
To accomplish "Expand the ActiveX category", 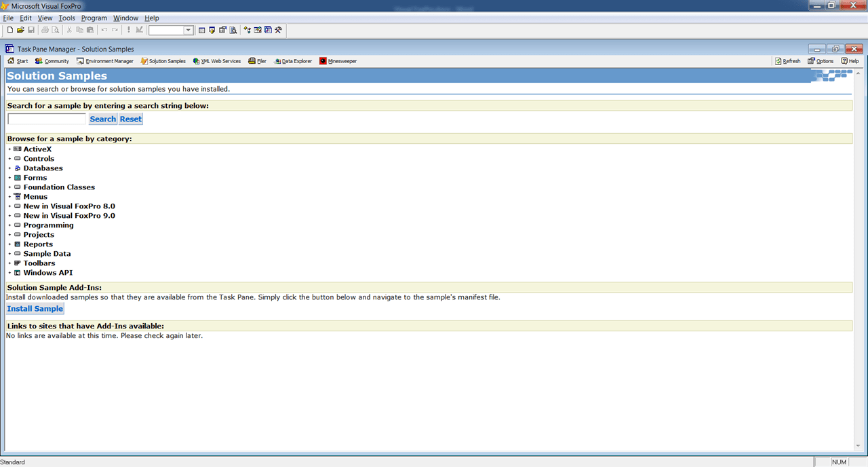I will pyautogui.click(x=10, y=149).
